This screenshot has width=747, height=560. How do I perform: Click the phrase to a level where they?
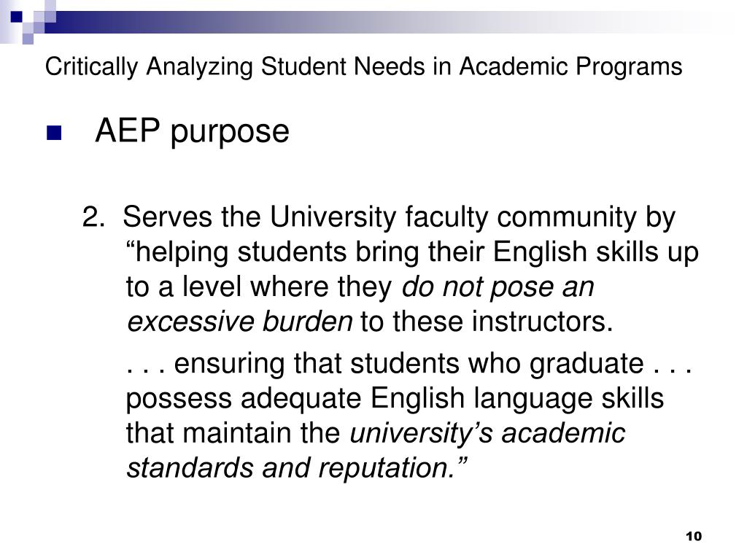coord(259,287)
